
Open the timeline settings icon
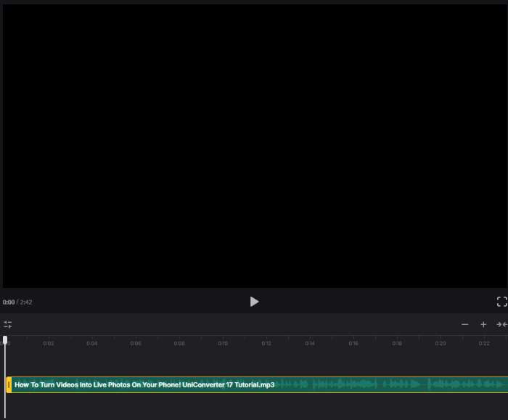(8, 324)
